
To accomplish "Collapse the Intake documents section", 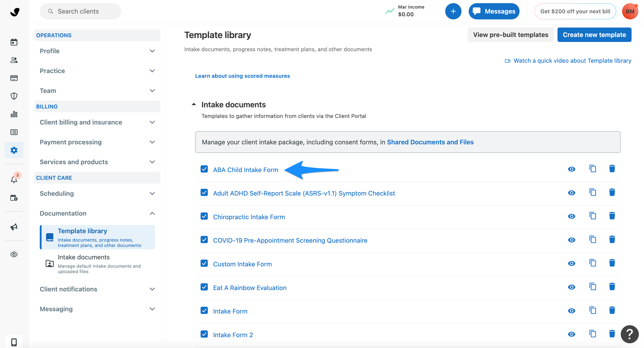I will point(194,104).
